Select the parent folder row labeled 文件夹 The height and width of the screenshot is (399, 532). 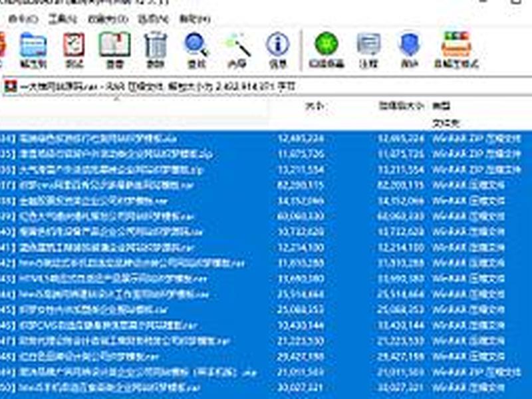[x=266, y=123]
